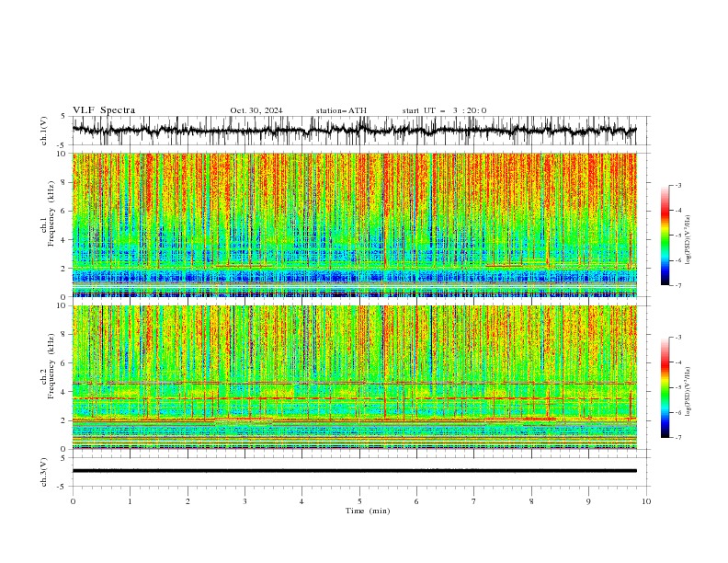The image size is (728, 563).
Task: Click the ch.3 flat black waveform line
Action: (x=354, y=471)
